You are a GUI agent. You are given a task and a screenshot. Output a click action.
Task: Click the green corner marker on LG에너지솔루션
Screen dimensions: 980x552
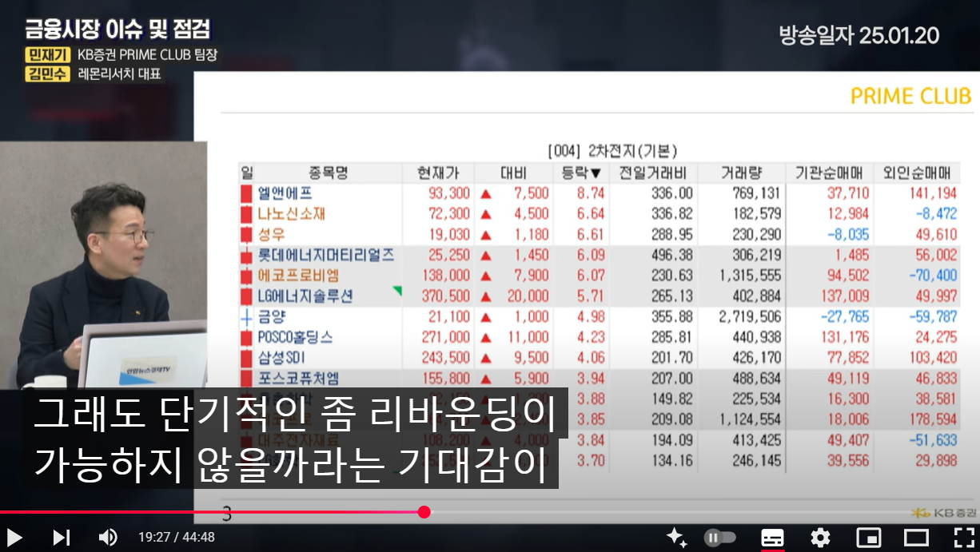point(397,291)
